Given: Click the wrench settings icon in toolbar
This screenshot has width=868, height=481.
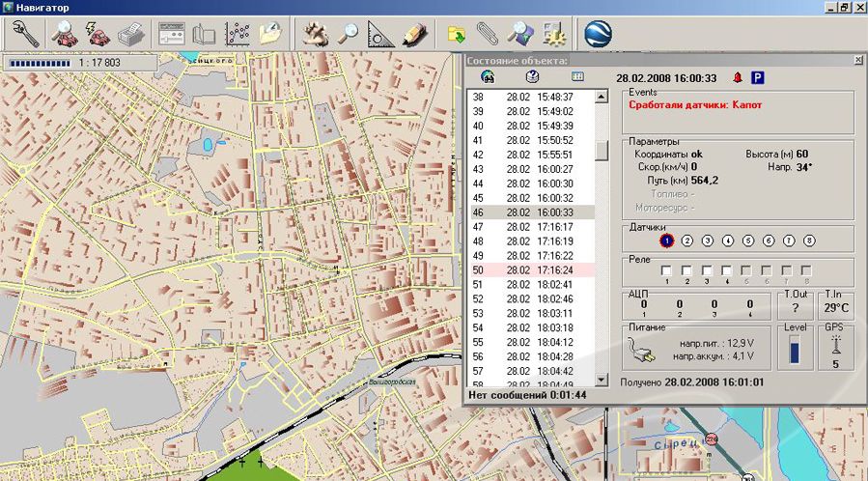Looking at the screenshot, I should [25, 35].
